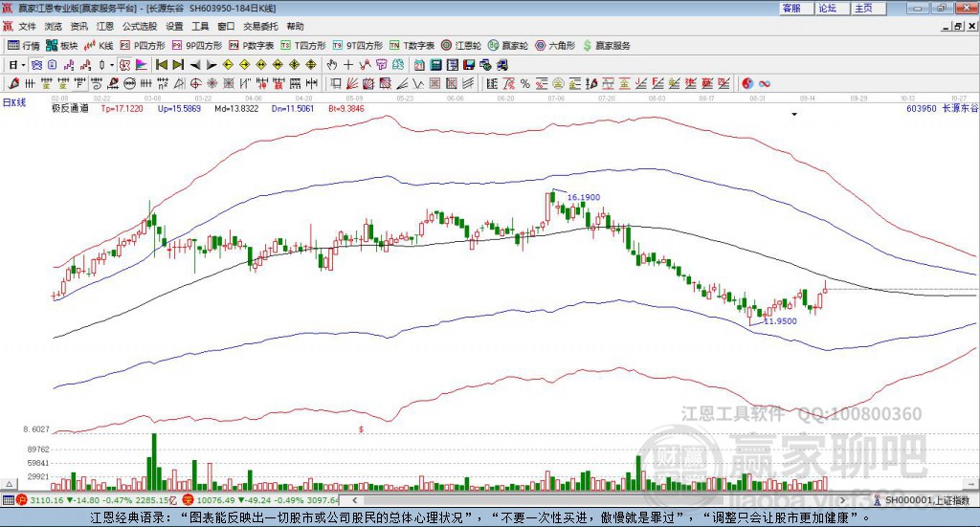Open the 赢家轮 wheel tool

coord(508,46)
